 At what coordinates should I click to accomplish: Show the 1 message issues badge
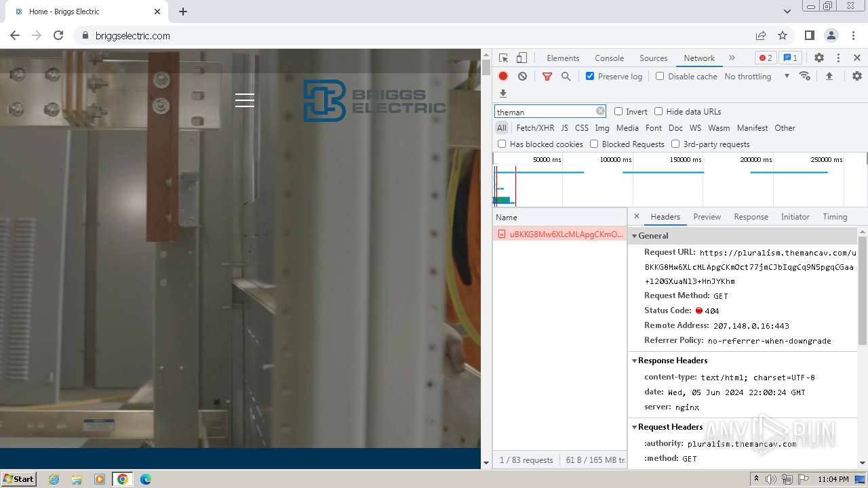790,58
